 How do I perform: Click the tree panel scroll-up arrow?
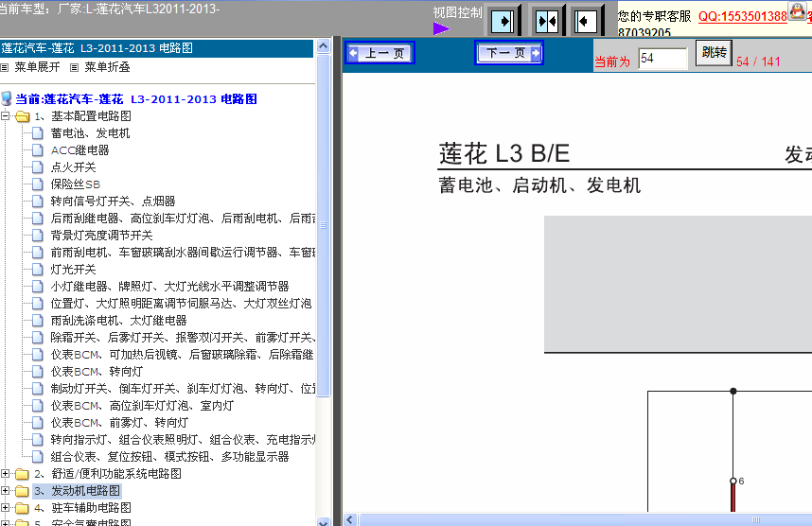click(x=323, y=46)
